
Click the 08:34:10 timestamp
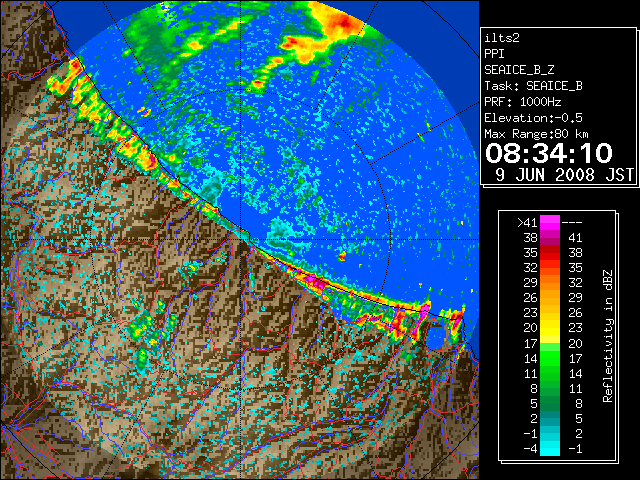(x=549, y=153)
